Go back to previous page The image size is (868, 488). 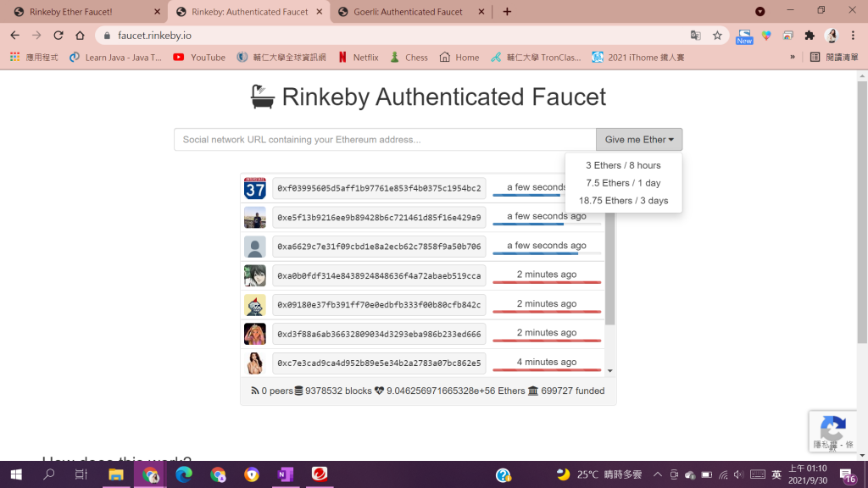pos(15,36)
